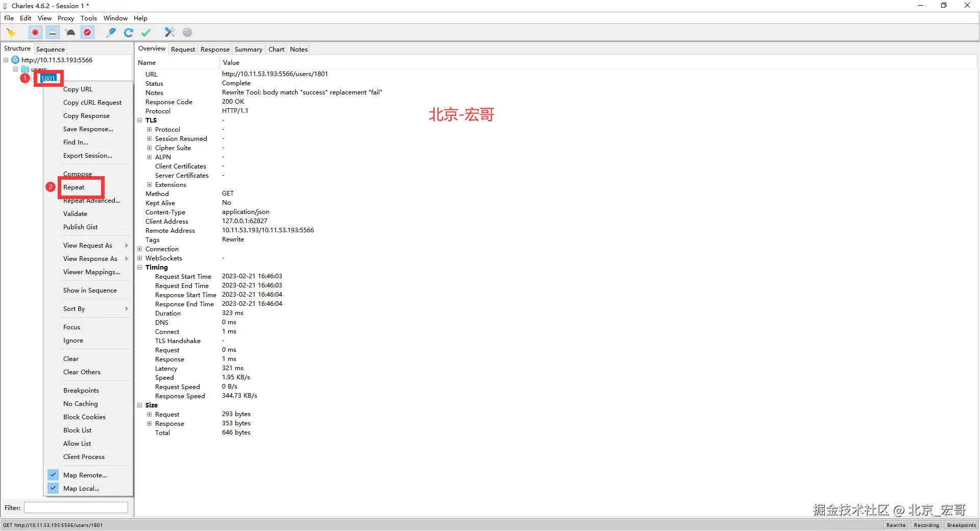Toggle SSL proxying toolbar icon
The height and width of the screenshot is (531, 980).
tap(53, 33)
